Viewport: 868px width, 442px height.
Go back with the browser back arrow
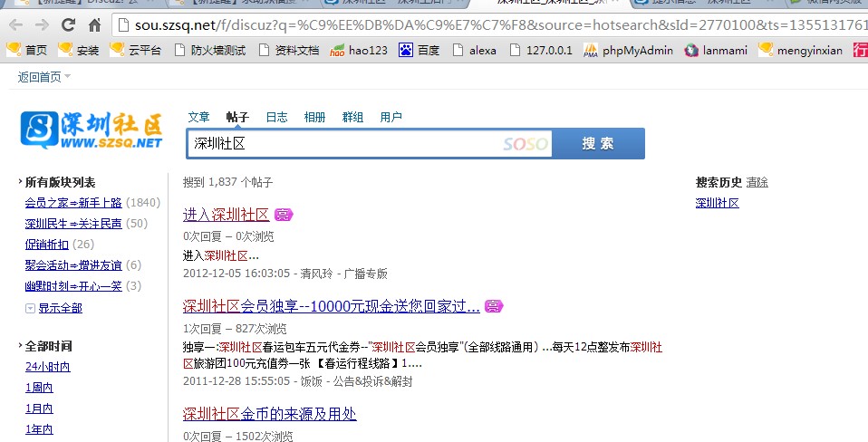(x=16, y=24)
